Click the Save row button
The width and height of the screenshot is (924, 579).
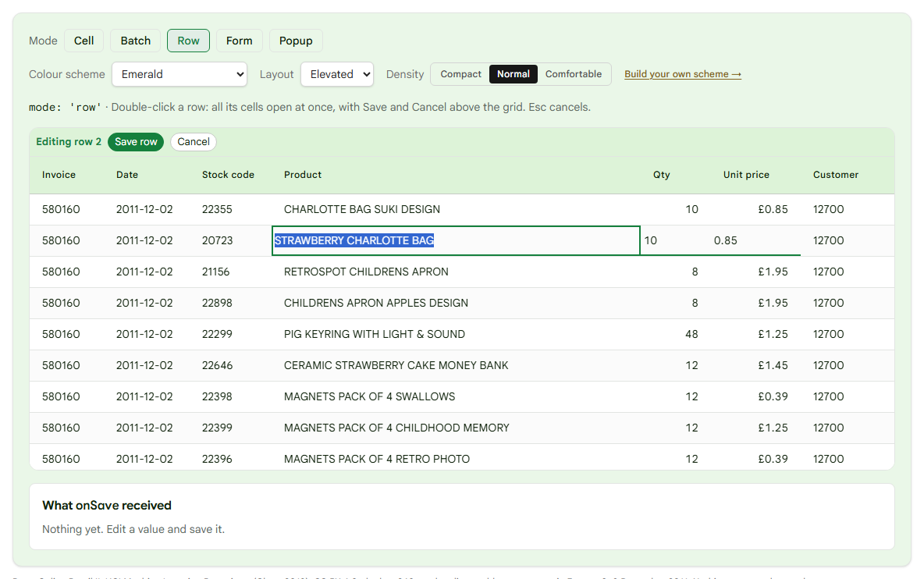point(136,142)
